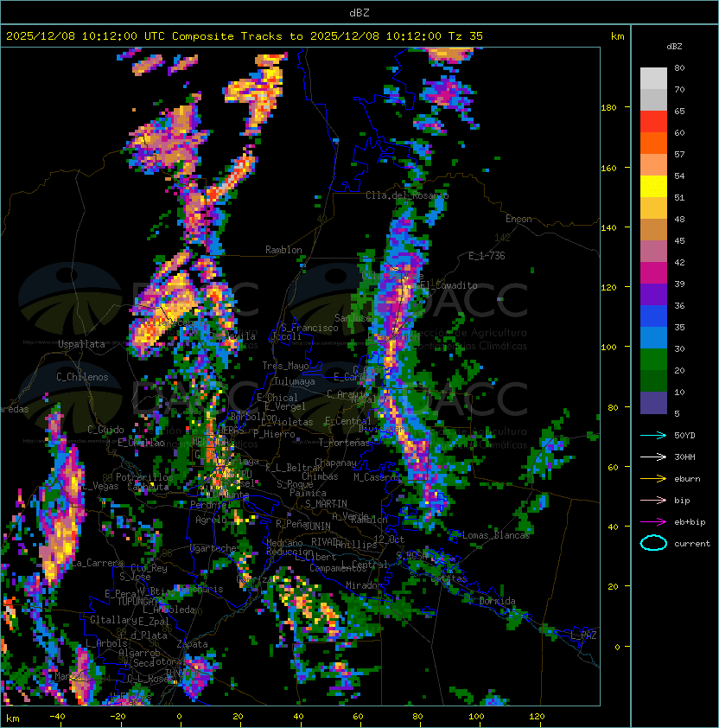Click the 'Tres_Mayo' map label
The height and width of the screenshot is (728, 719).
click(285, 366)
